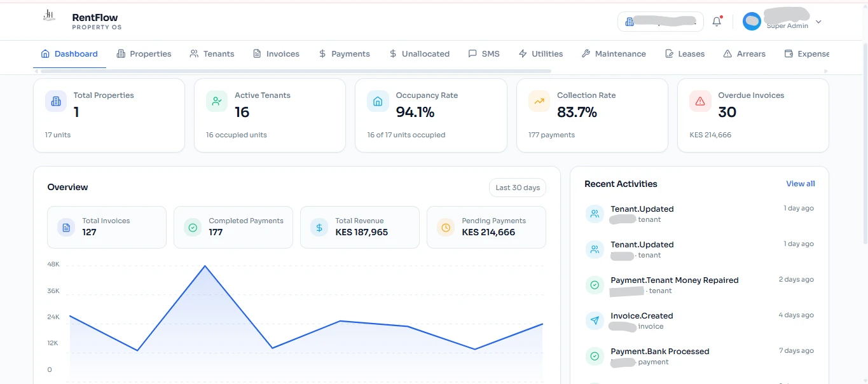Click the Payment.Bank Processed activity title

click(x=659, y=352)
